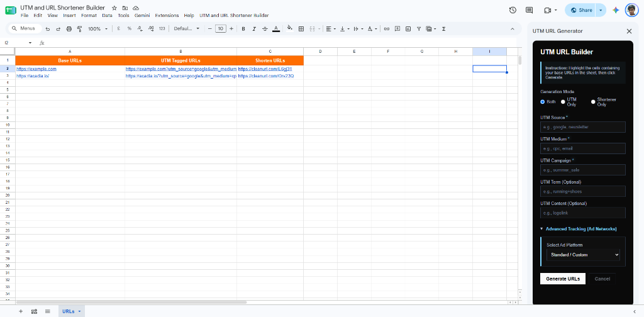
Task: Star the spreadsheet document
Action: pos(114,8)
